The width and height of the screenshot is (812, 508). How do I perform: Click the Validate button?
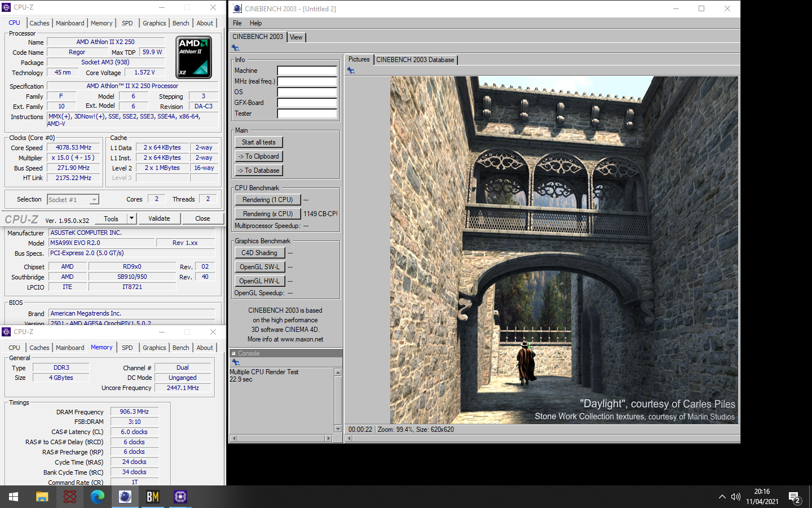[159, 218]
